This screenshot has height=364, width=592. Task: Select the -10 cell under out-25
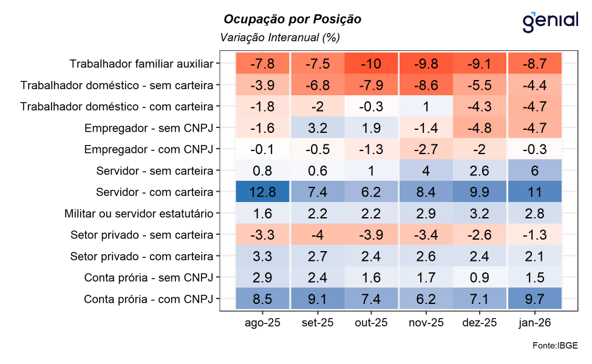[370, 64]
